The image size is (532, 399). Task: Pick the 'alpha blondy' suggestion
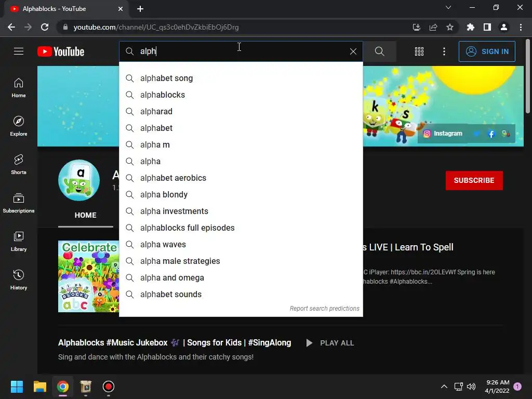point(241,194)
